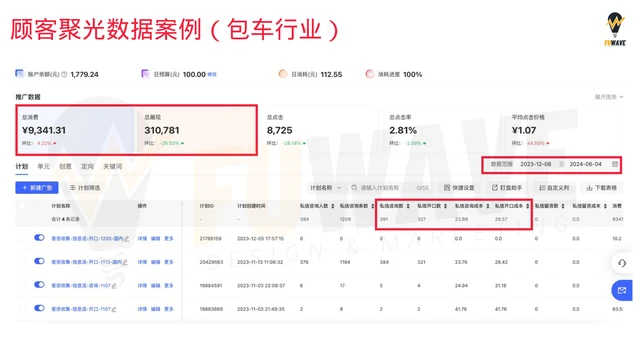Image resolution: width=640 pixels, height=360 pixels.
Task: Open the start date 2023-12-08 picker
Action: click(x=536, y=164)
